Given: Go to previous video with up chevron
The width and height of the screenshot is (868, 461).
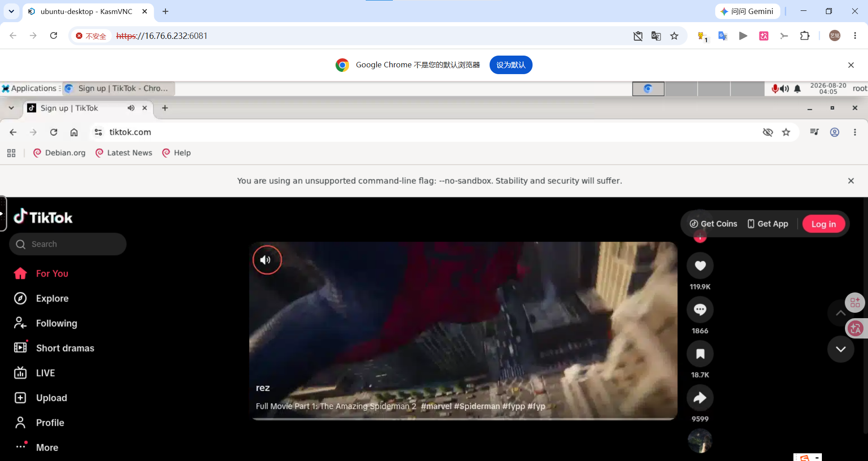Looking at the screenshot, I should pos(840,313).
